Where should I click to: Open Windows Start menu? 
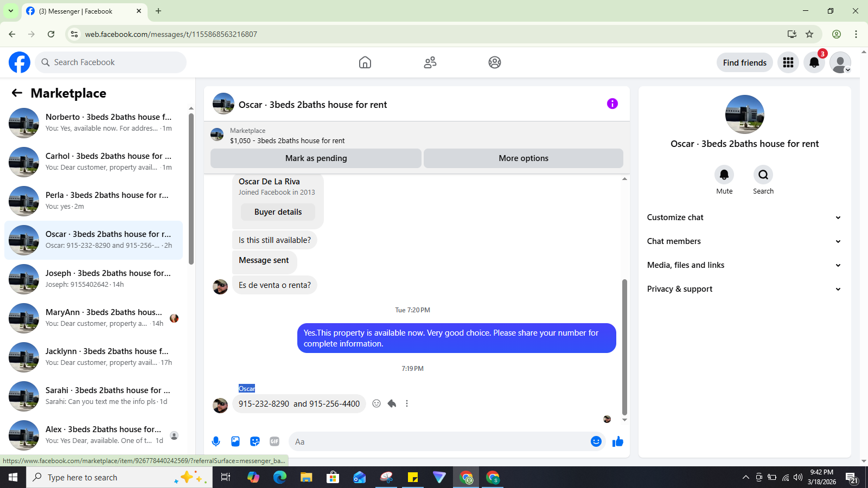pyautogui.click(x=13, y=477)
